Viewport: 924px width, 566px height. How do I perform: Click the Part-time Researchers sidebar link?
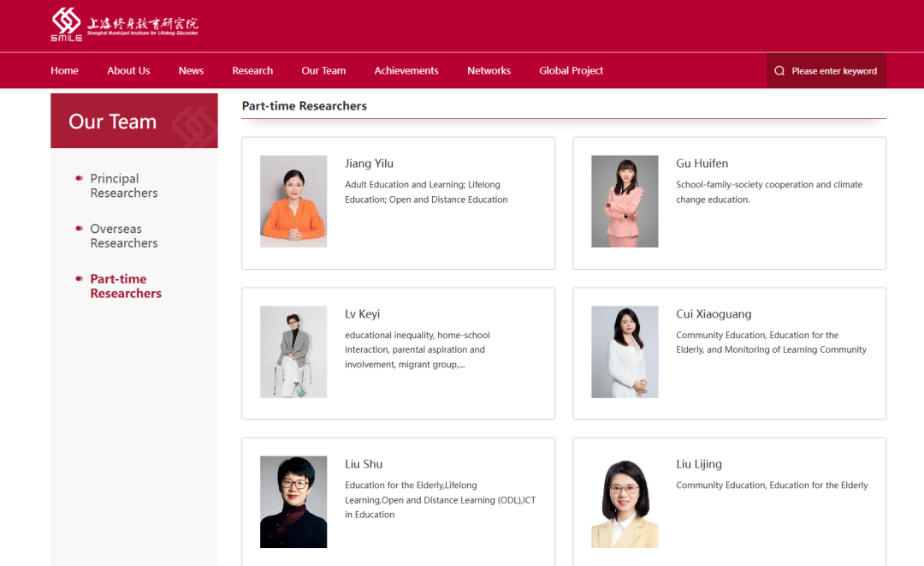click(126, 286)
